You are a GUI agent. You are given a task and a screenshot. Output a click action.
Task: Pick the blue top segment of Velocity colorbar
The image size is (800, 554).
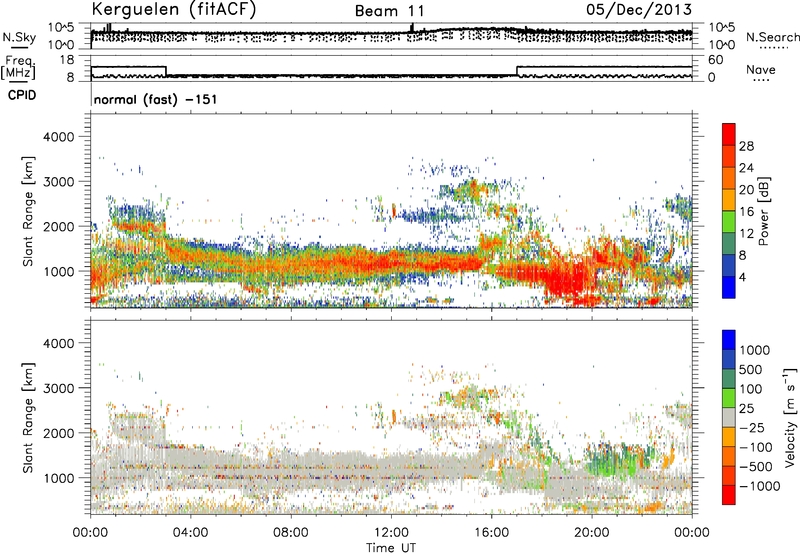click(729, 340)
